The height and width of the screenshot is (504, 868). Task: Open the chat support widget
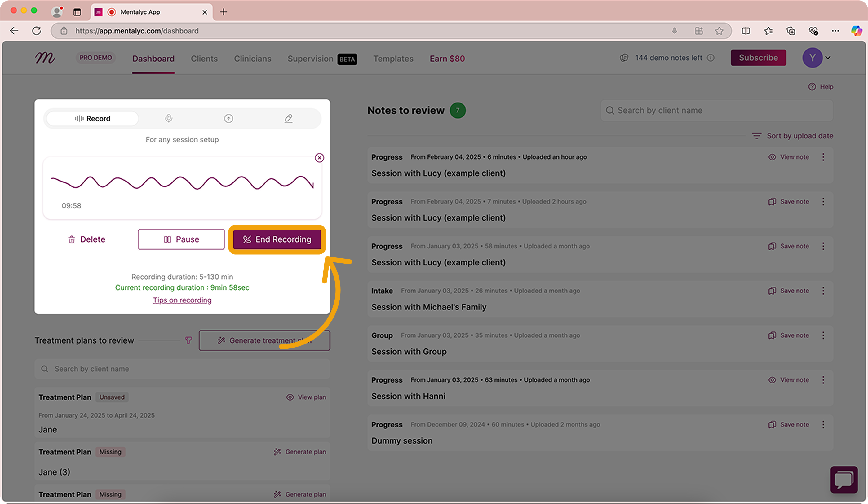[844, 480]
